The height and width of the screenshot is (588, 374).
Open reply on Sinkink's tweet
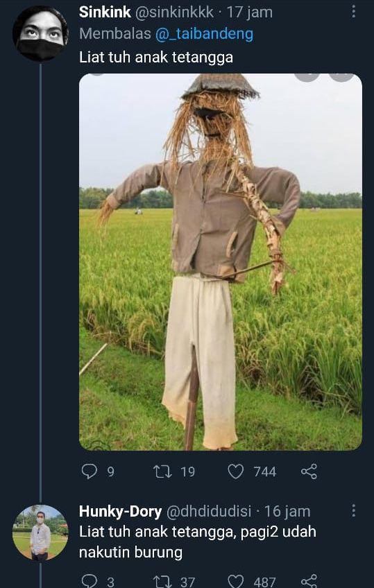pyautogui.click(x=90, y=472)
